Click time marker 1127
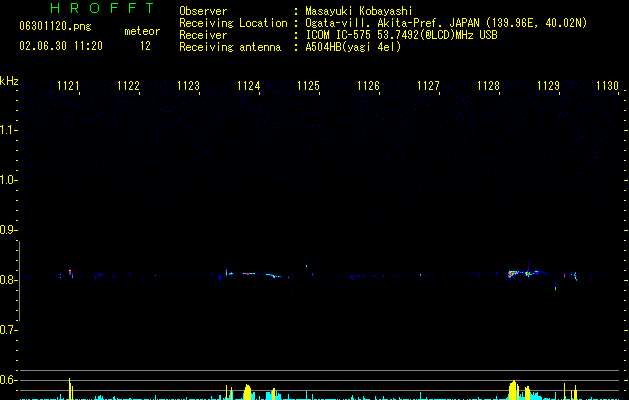 (428, 86)
